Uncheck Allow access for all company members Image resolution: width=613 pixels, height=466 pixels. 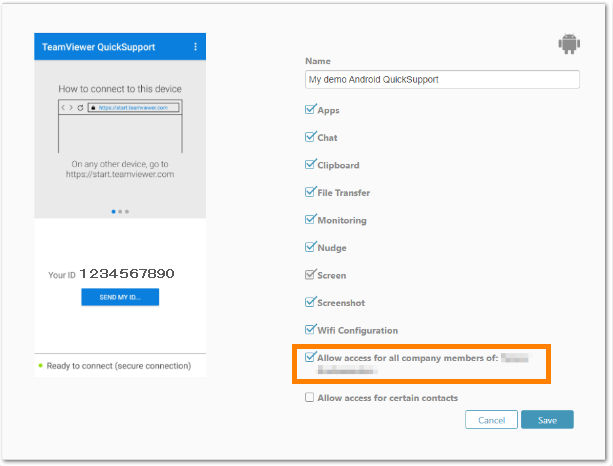pyautogui.click(x=310, y=357)
